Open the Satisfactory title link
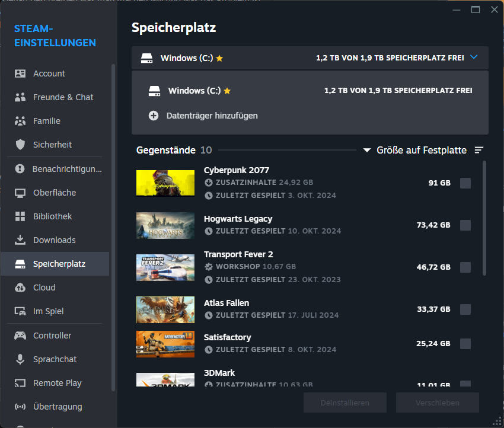 [227, 337]
